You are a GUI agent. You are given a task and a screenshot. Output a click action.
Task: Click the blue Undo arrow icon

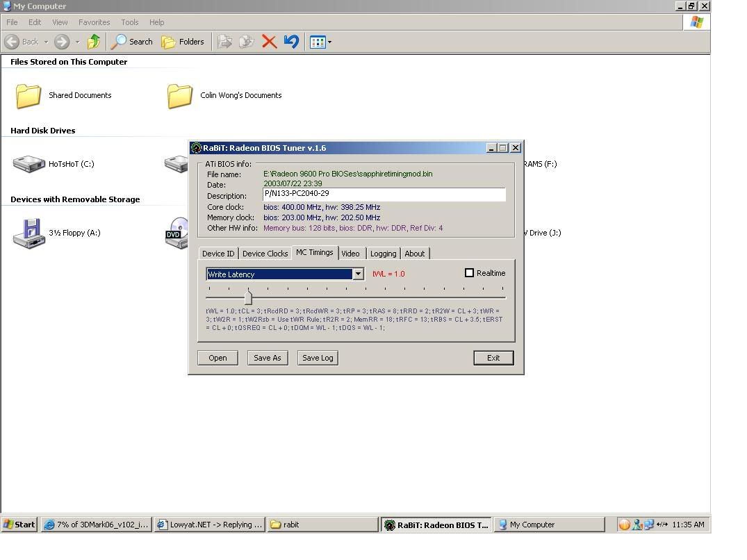(292, 42)
